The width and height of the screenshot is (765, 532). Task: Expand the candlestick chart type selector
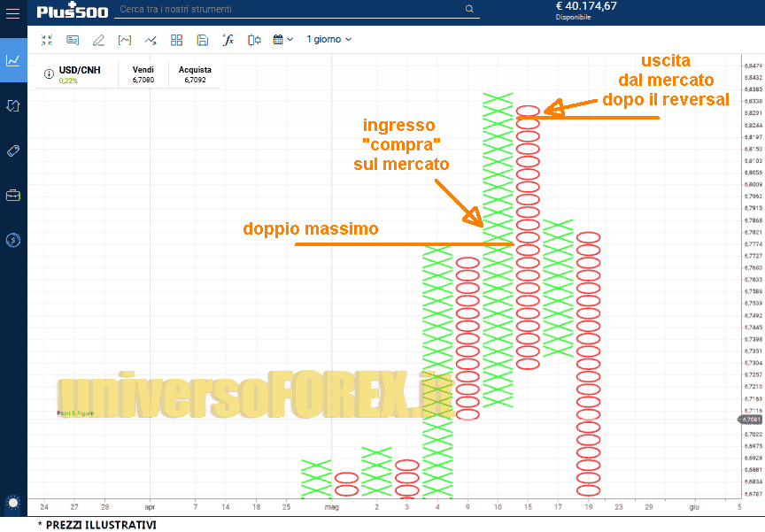coord(255,40)
